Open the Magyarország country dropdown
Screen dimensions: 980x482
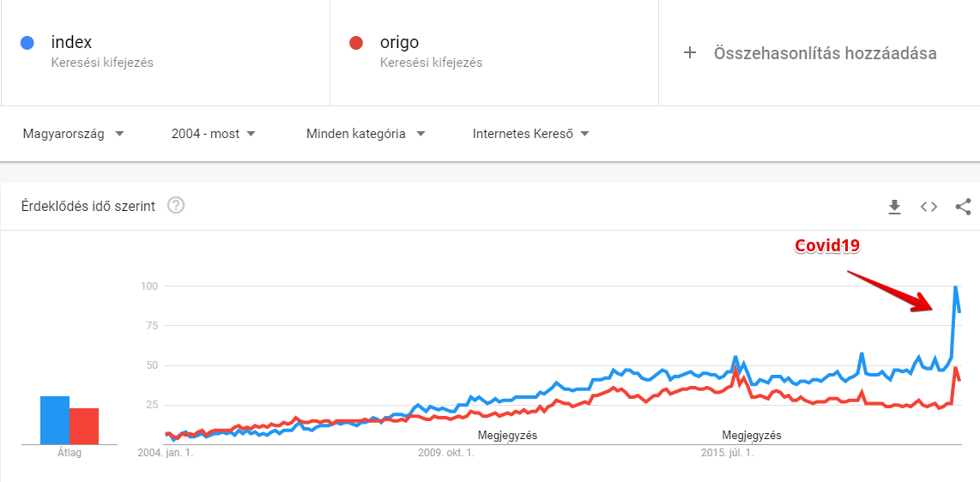point(73,134)
